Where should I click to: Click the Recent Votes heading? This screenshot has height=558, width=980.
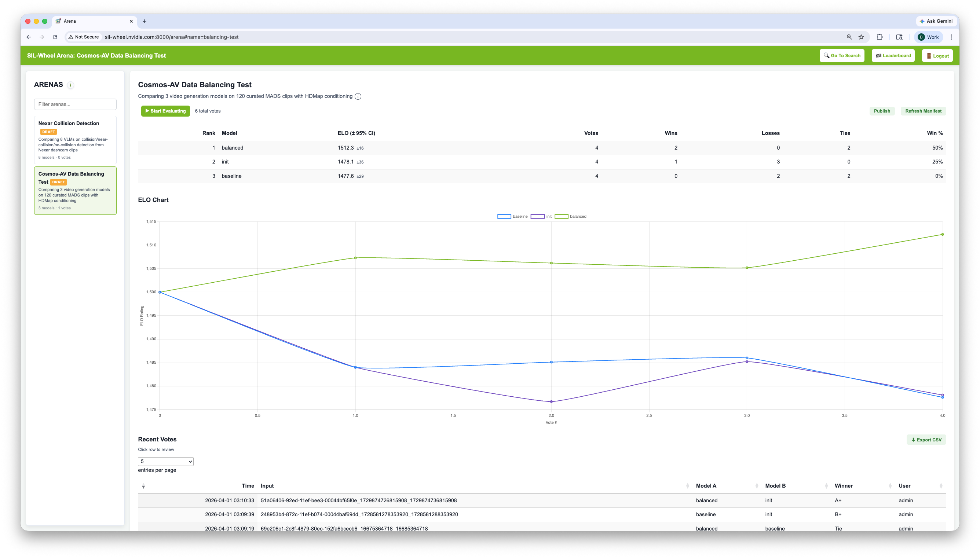pos(157,440)
